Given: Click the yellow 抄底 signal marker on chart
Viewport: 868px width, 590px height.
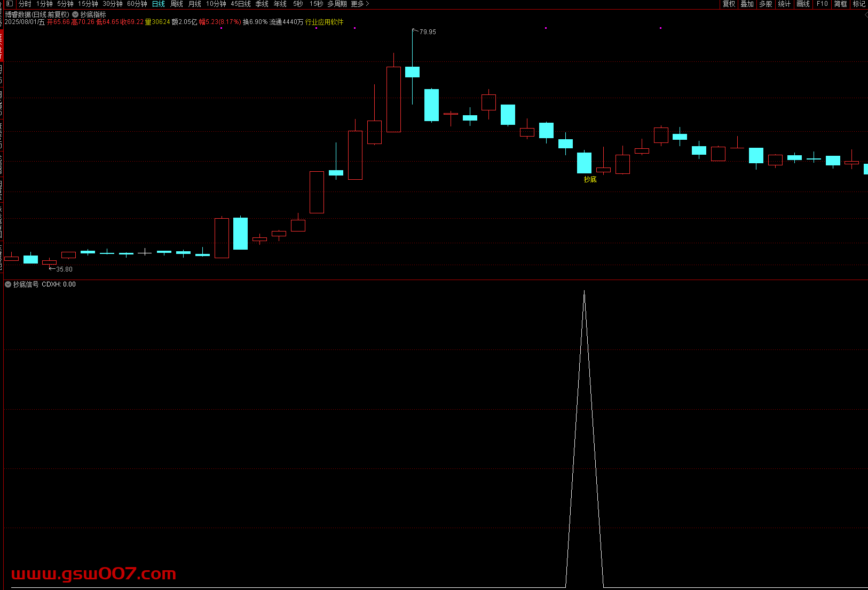Looking at the screenshot, I should pyautogui.click(x=590, y=179).
